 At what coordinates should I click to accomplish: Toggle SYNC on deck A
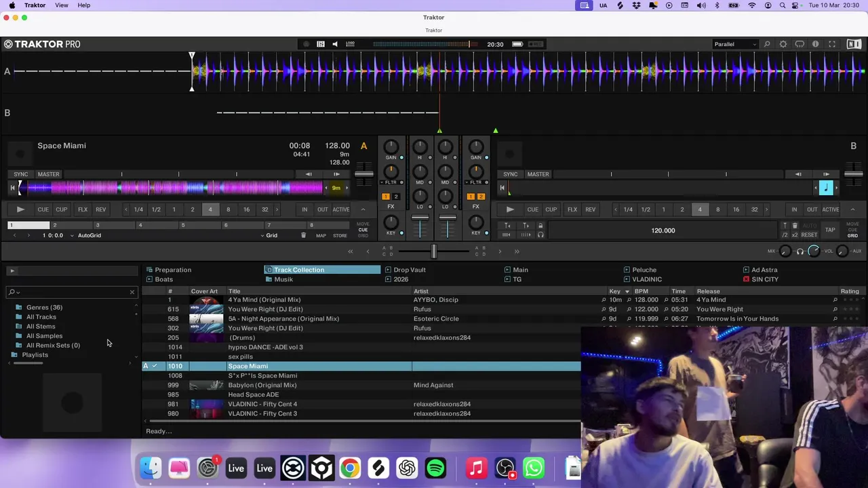pyautogui.click(x=21, y=174)
